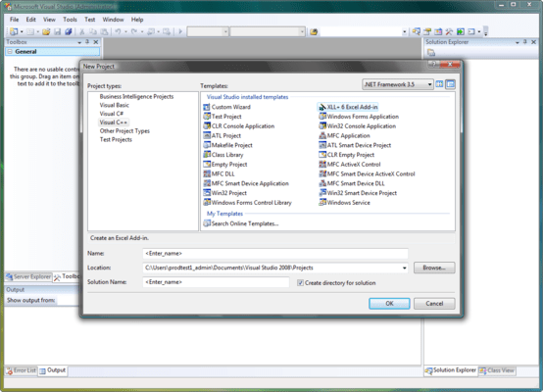The height and width of the screenshot is (392, 543).
Task: Open the solution platforms combo box
Action: coord(268,32)
